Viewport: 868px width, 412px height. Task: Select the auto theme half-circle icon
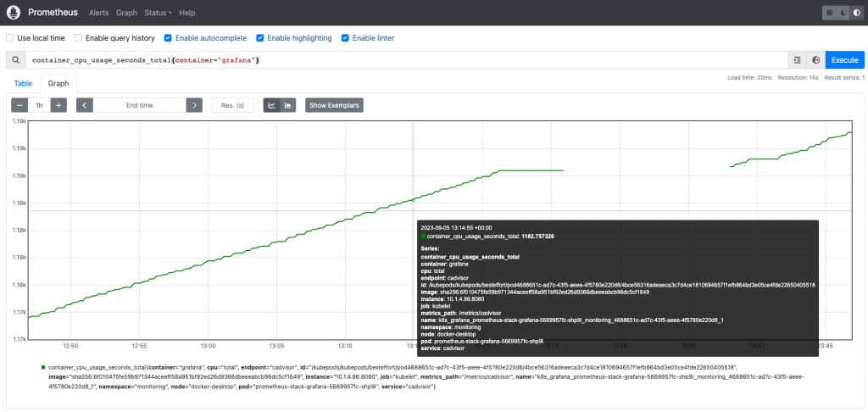pos(857,13)
